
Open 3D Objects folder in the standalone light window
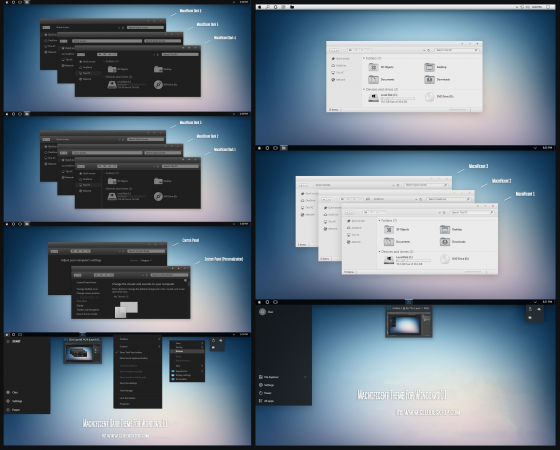(x=381, y=67)
